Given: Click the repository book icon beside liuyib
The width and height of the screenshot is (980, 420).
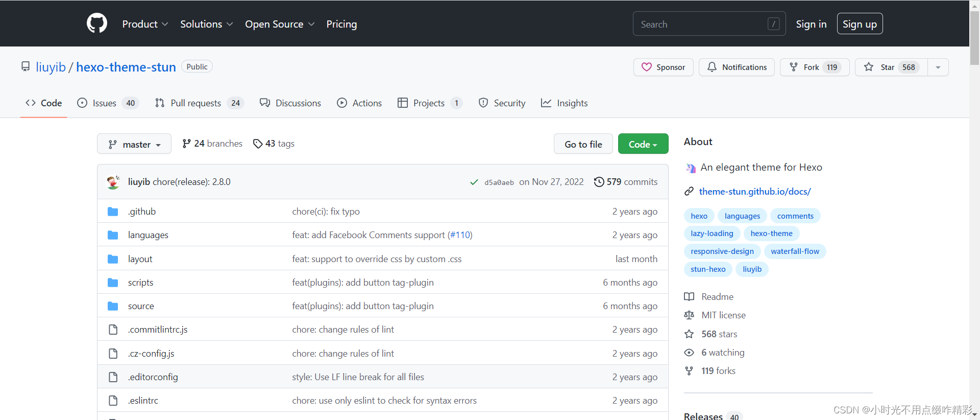Looking at the screenshot, I should 26,66.
